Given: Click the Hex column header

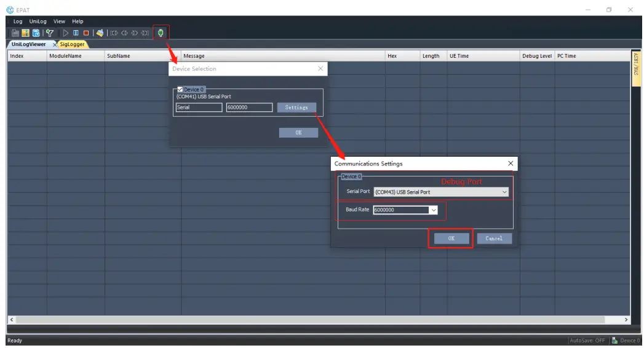Looking at the screenshot, I should (x=402, y=56).
